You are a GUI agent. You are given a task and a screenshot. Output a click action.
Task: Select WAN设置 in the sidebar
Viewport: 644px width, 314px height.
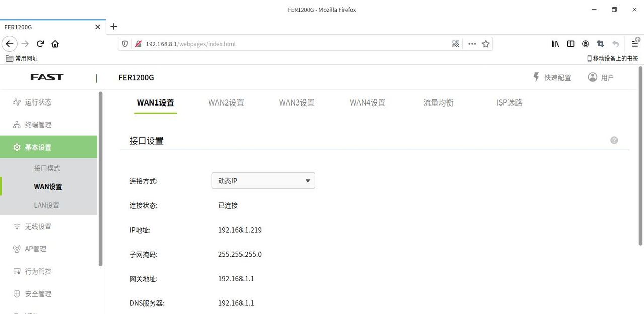coord(48,186)
